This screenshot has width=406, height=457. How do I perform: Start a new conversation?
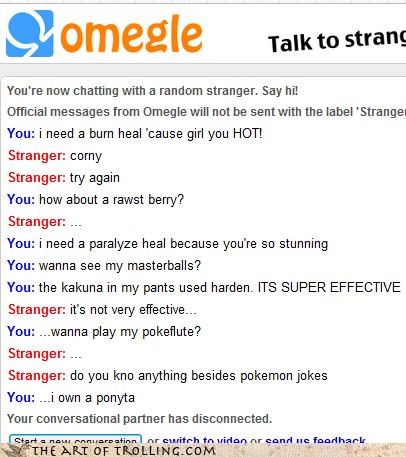(x=75, y=439)
